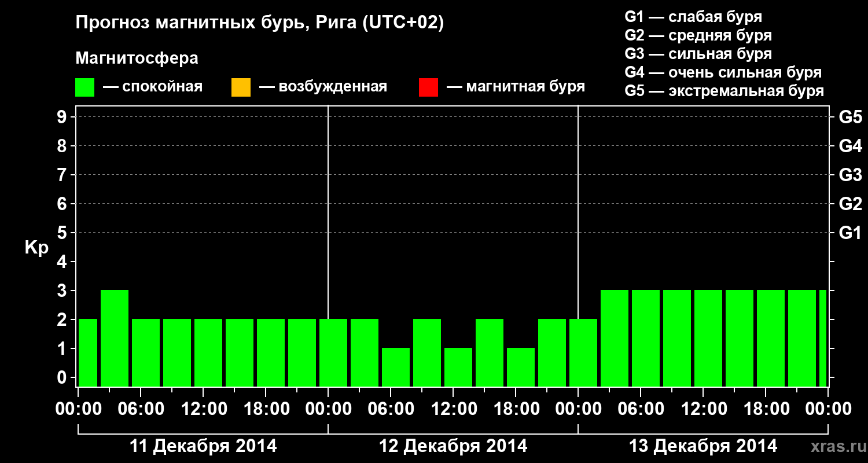This screenshot has width=868, height=463.
Task: Select the line 'G2 — средняя буря'
Action: 698,35
